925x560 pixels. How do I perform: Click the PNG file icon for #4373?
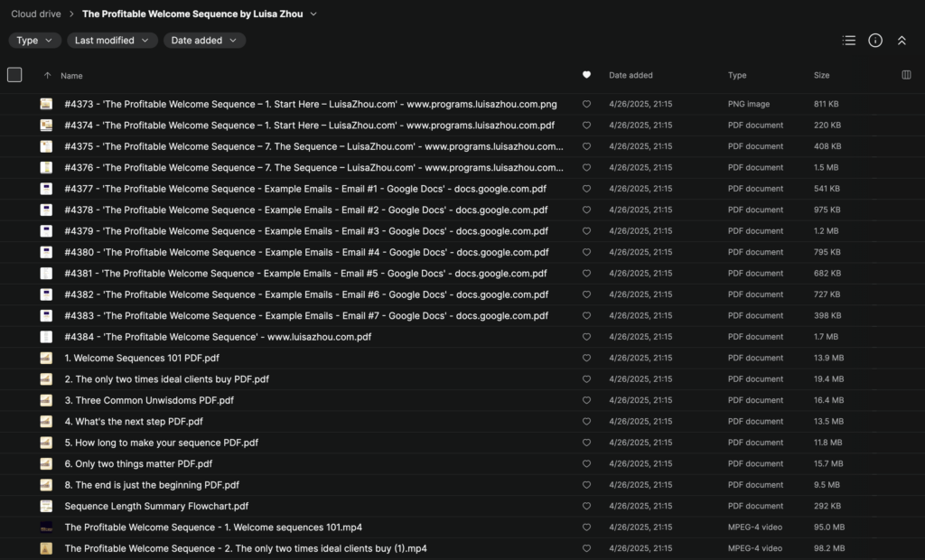click(x=46, y=105)
